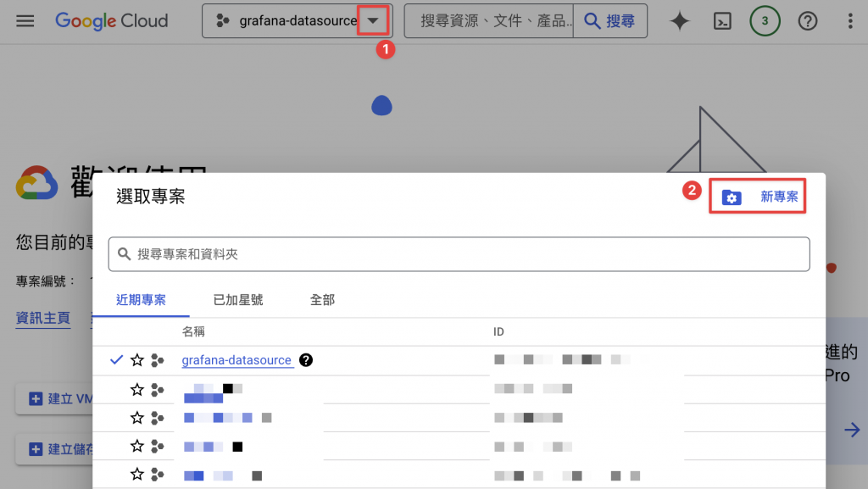
Task: Click the Google Cloud logo
Action: coord(111,21)
